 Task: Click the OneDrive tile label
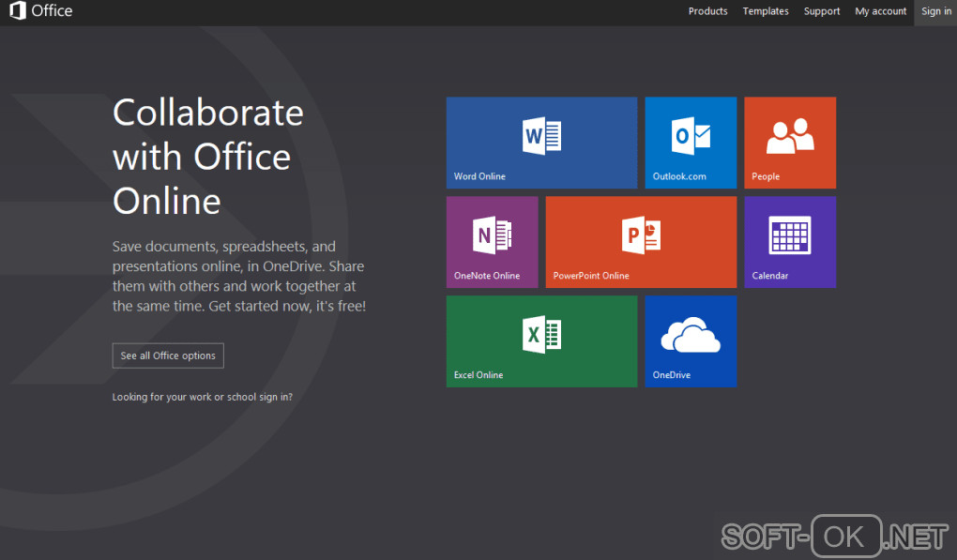pos(672,375)
